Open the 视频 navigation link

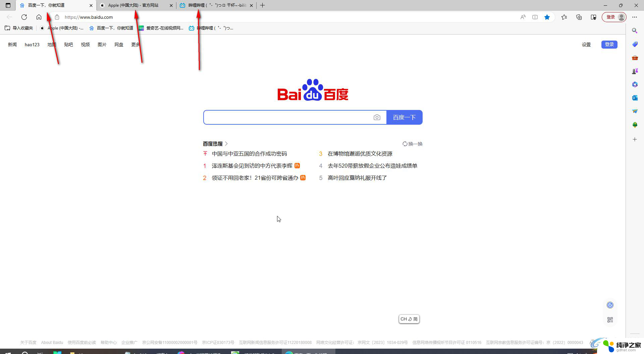click(x=85, y=45)
